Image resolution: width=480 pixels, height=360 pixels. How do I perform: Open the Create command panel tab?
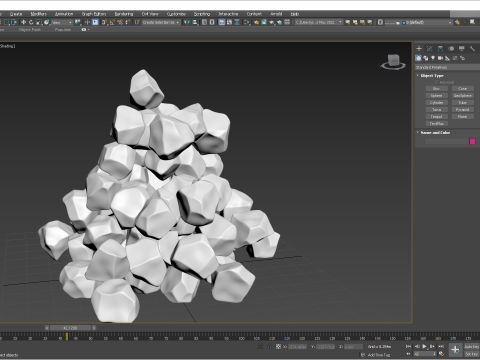coord(419,49)
